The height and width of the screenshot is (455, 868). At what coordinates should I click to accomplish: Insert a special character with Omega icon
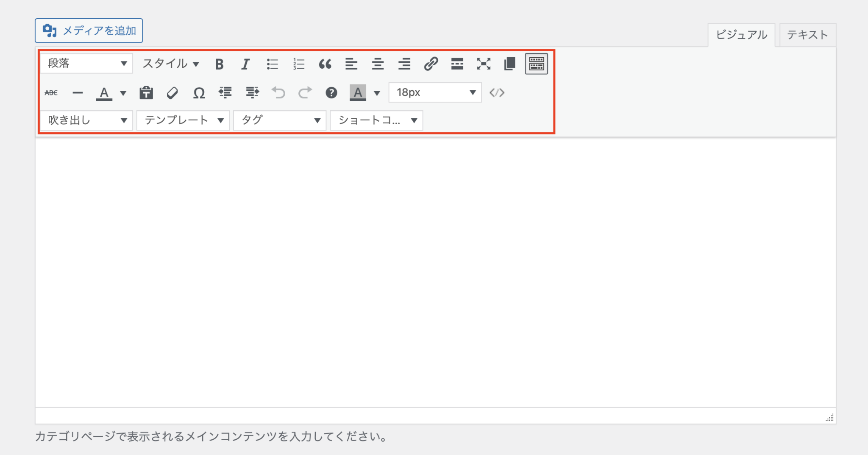(199, 92)
